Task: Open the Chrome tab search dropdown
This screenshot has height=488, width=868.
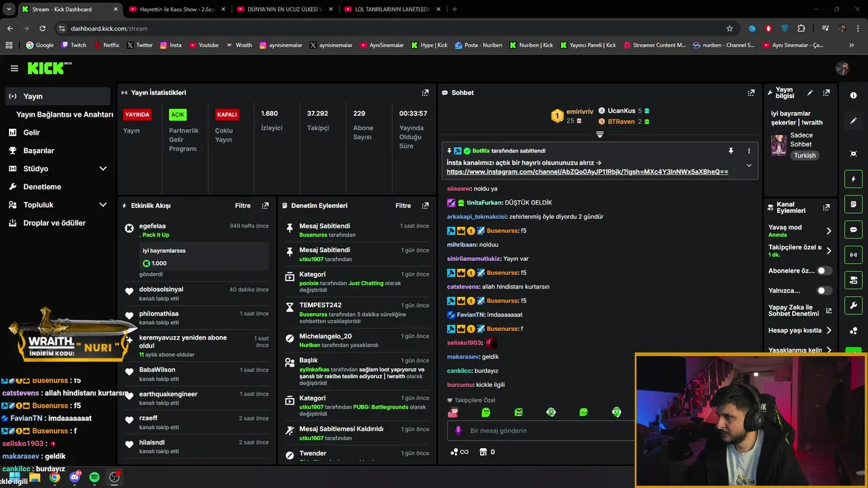Action: (x=9, y=9)
